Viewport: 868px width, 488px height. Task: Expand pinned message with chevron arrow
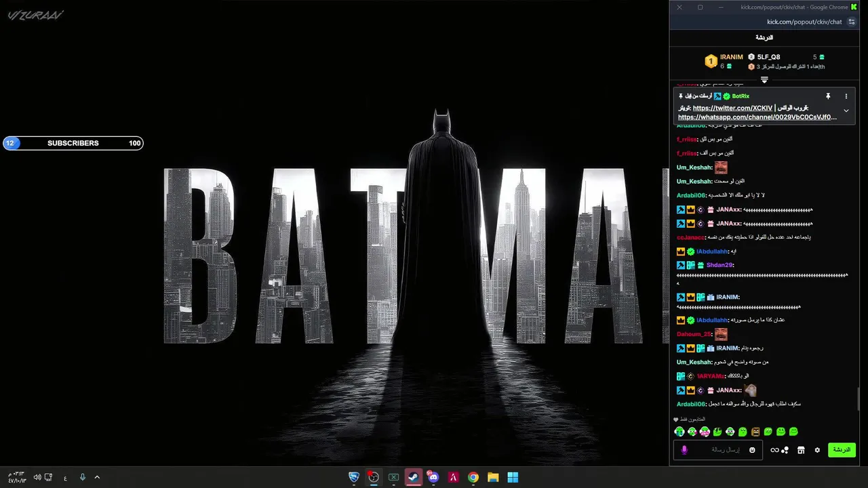846,110
